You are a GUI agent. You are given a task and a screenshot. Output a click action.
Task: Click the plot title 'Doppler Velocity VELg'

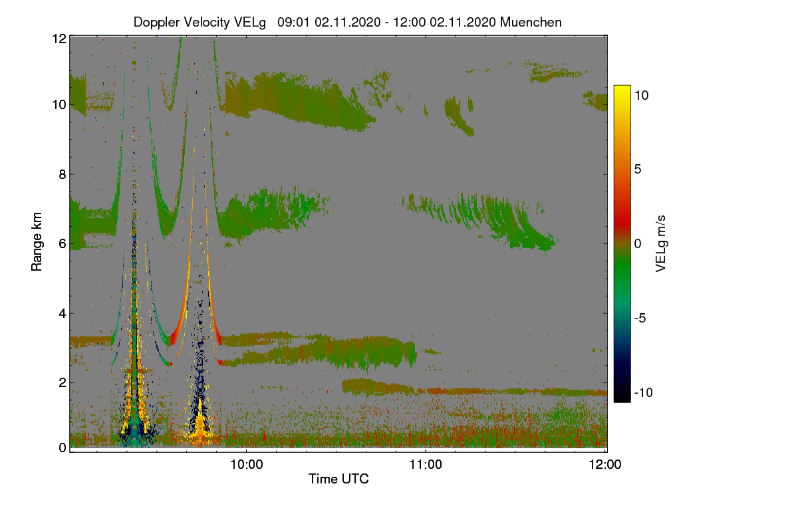199,22
